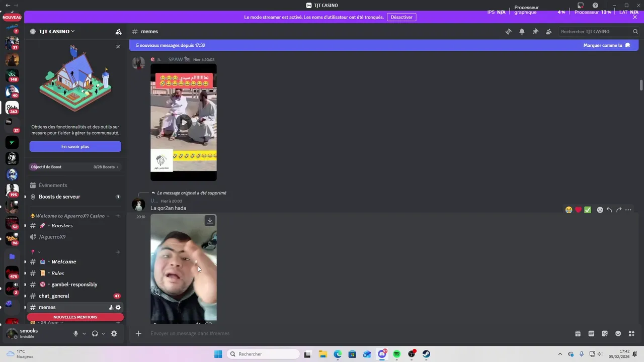Open the threads icon in channel header
644x362 pixels.
508,31
